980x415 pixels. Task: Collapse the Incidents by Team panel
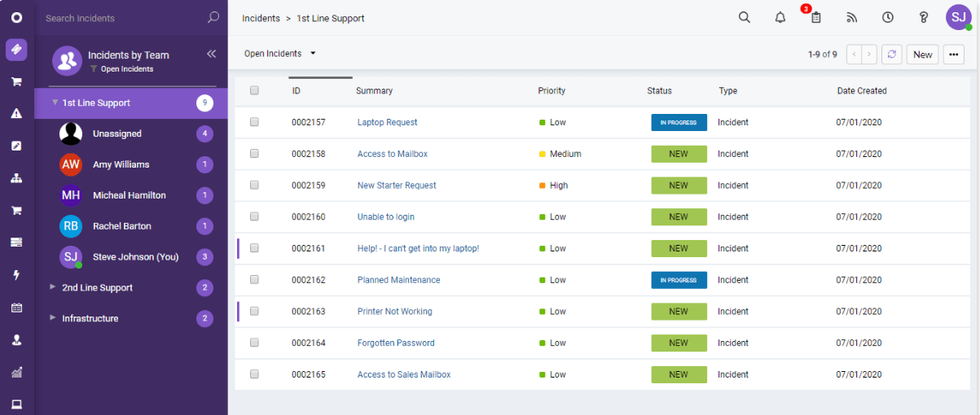coord(211,54)
